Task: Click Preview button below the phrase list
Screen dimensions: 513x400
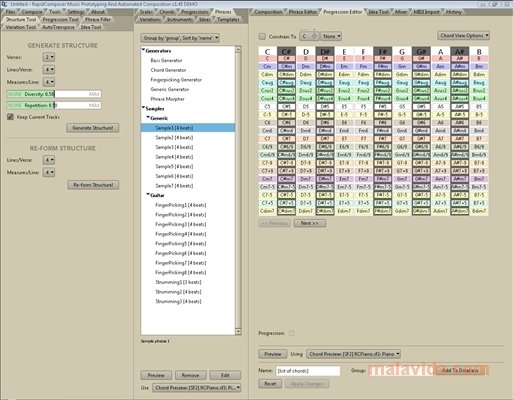Action: click(x=156, y=375)
